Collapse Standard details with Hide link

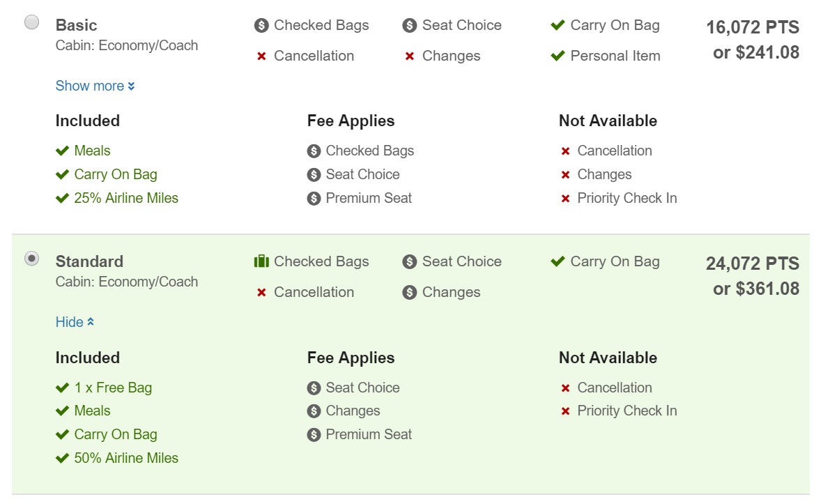[x=70, y=322]
